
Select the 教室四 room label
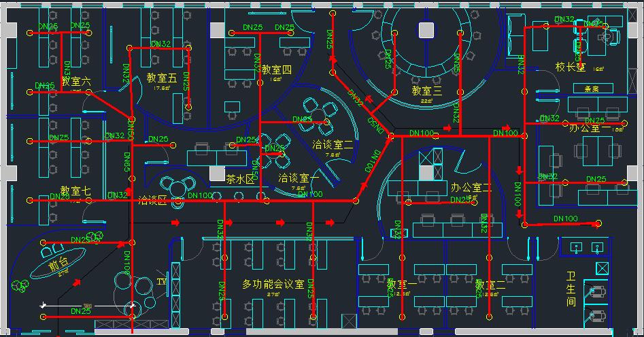click(x=277, y=69)
